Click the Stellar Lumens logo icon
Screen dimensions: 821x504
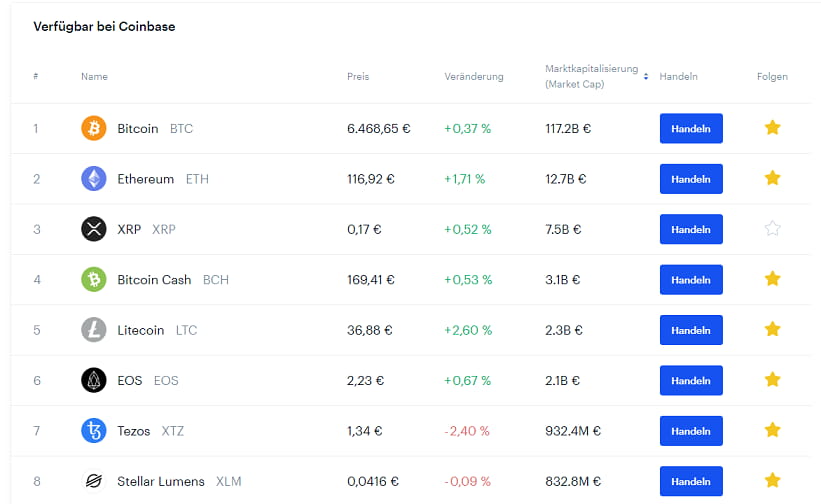(94, 480)
